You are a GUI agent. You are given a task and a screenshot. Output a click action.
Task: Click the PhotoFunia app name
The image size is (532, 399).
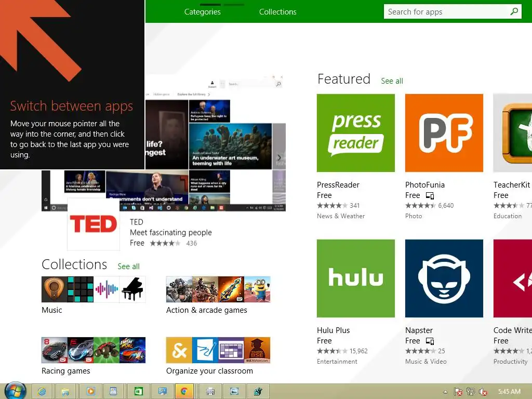click(425, 185)
